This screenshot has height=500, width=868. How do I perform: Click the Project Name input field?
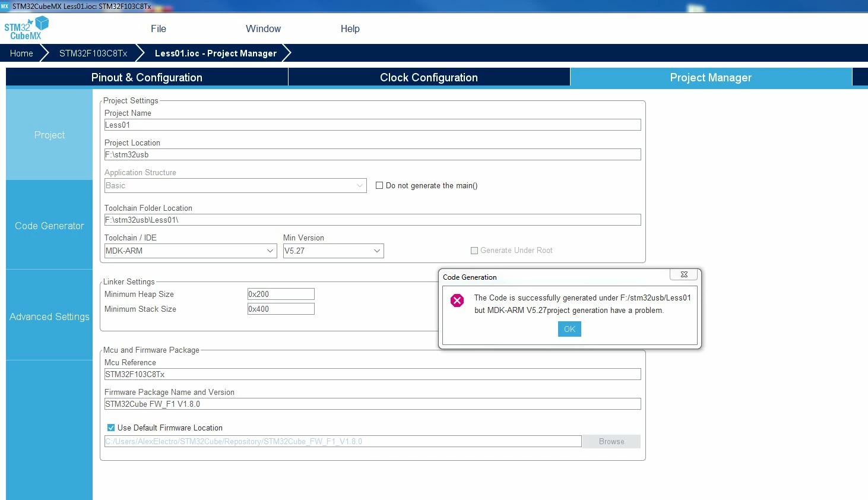coord(372,125)
